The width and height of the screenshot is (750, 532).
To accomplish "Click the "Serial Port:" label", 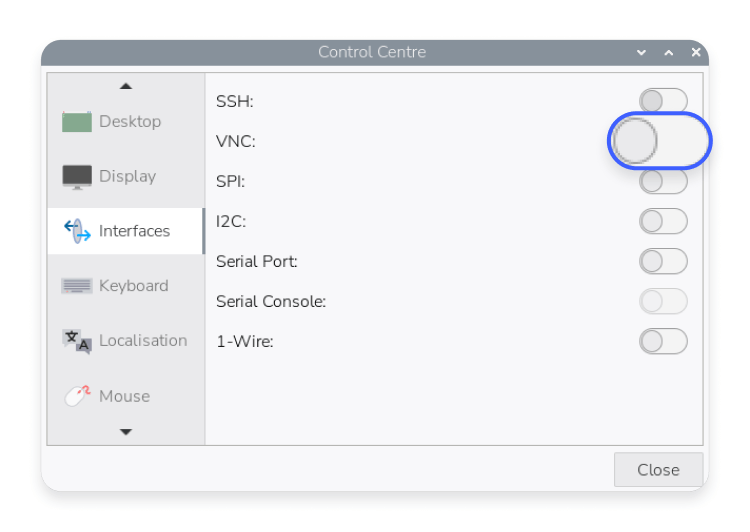I will pos(257,262).
